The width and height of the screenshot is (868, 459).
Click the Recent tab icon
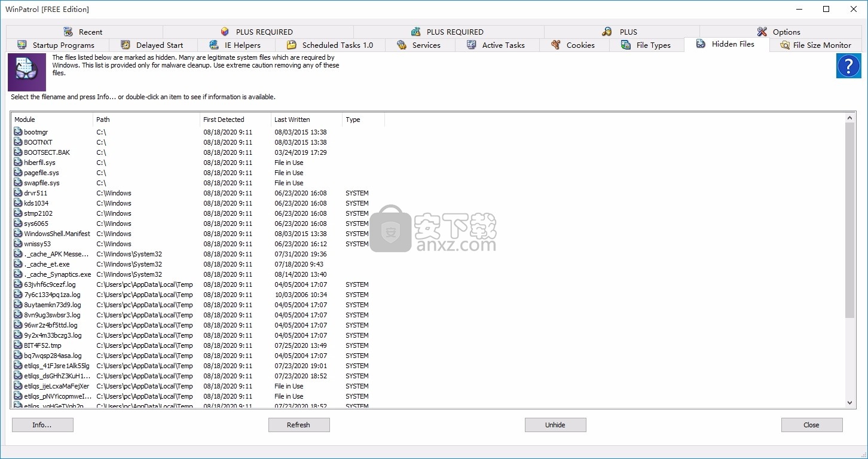click(x=68, y=32)
